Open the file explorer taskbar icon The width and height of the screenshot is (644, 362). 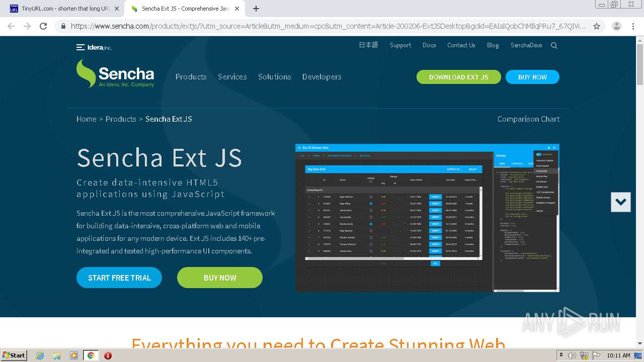(x=57, y=355)
